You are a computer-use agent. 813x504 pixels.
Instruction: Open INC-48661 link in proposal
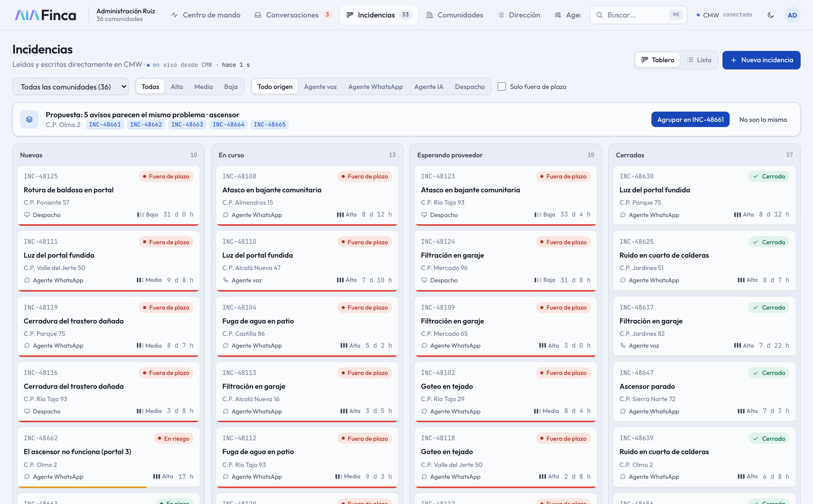pos(105,125)
